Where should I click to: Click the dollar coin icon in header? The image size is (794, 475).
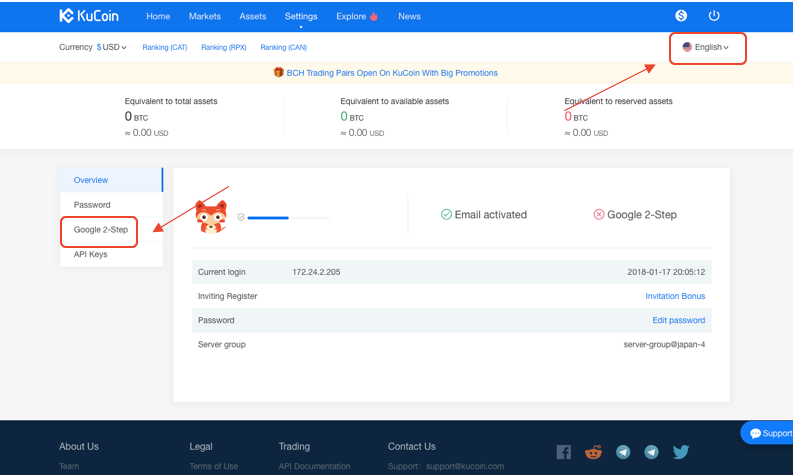[x=681, y=16]
